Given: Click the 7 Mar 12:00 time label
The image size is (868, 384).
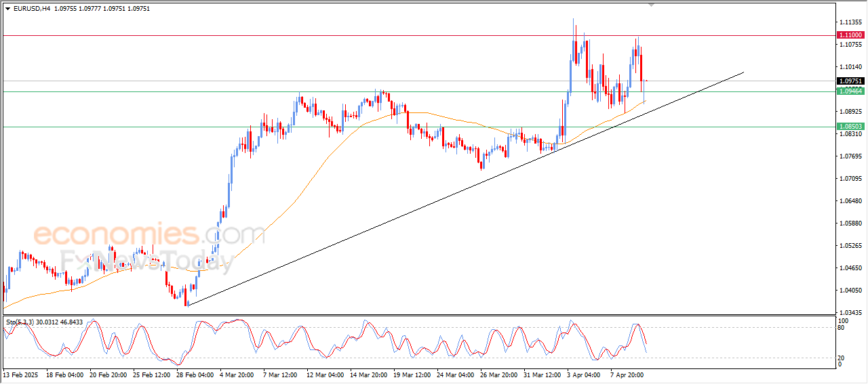Looking at the screenshot, I should click(x=281, y=374).
